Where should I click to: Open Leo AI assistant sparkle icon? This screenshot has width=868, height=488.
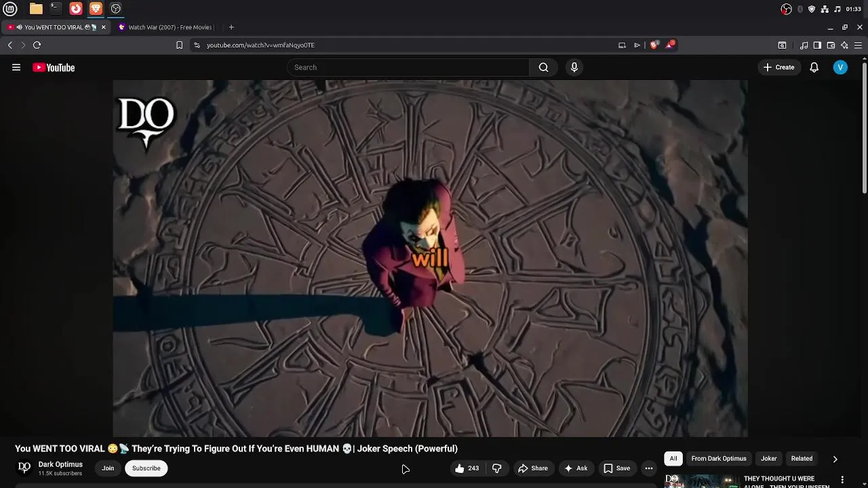pos(844,45)
